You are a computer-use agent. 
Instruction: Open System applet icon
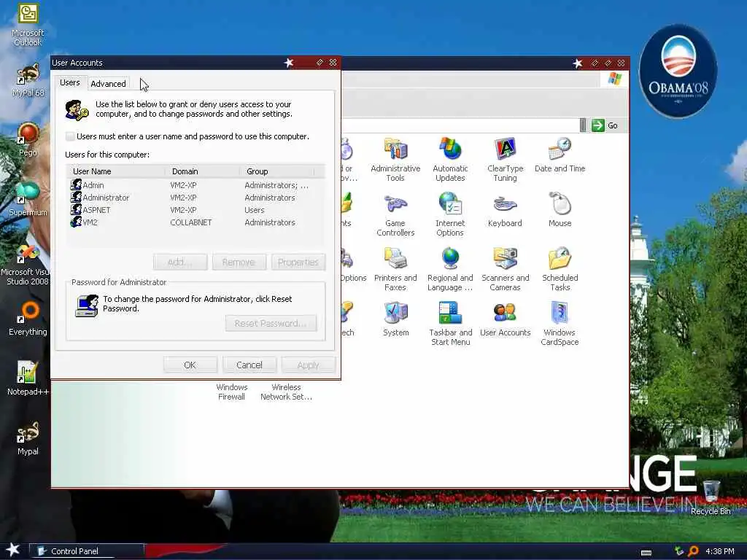click(396, 319)
